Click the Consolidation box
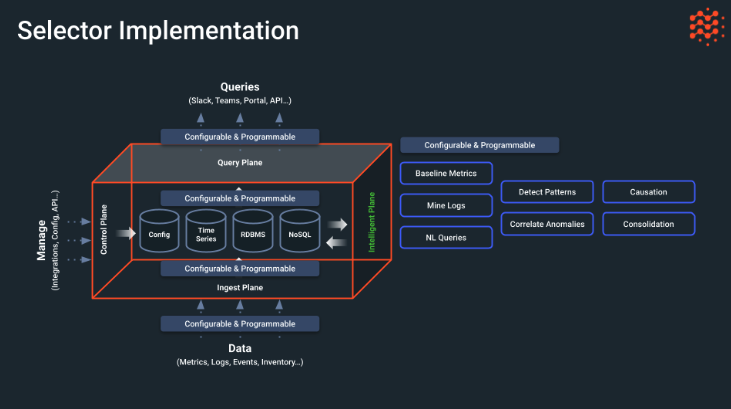This screenshot has height=409, width=731. pos(648,224)
